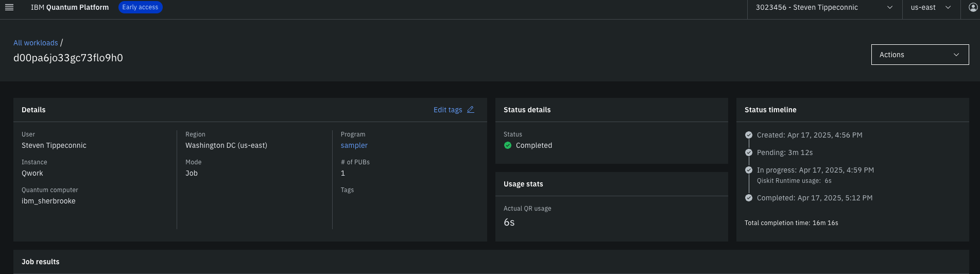Click the Created timeline checkmark icon

click(749, 135)
